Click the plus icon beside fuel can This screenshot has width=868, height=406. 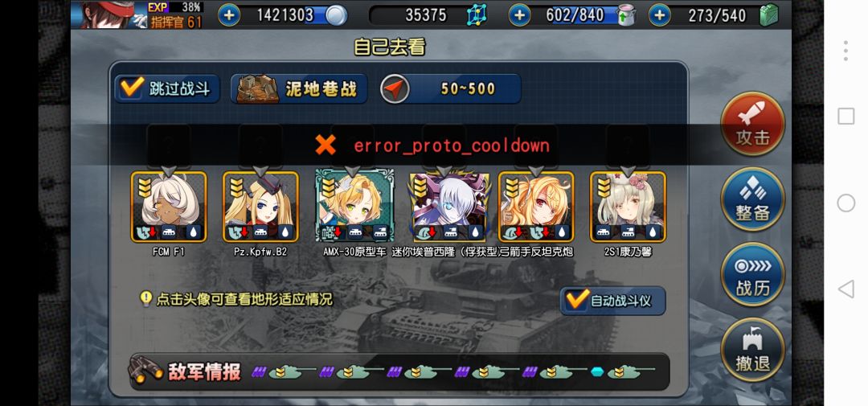coord(659,15)
